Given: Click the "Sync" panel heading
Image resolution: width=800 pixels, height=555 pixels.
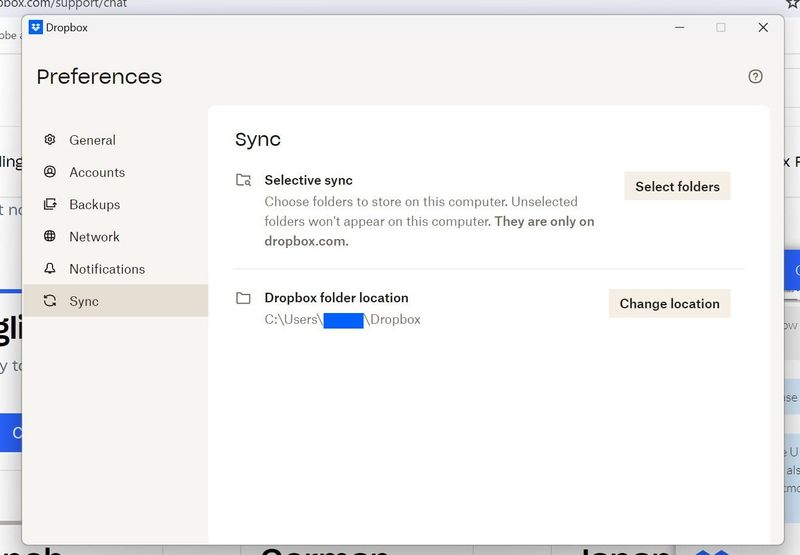Looking at the screenshot, I should (258, 140).
